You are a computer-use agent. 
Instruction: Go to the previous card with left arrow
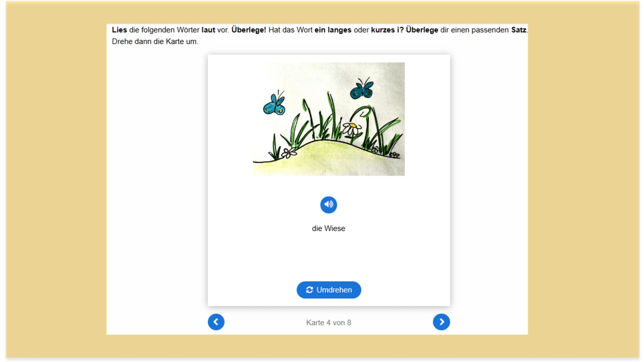click(216, 322)
